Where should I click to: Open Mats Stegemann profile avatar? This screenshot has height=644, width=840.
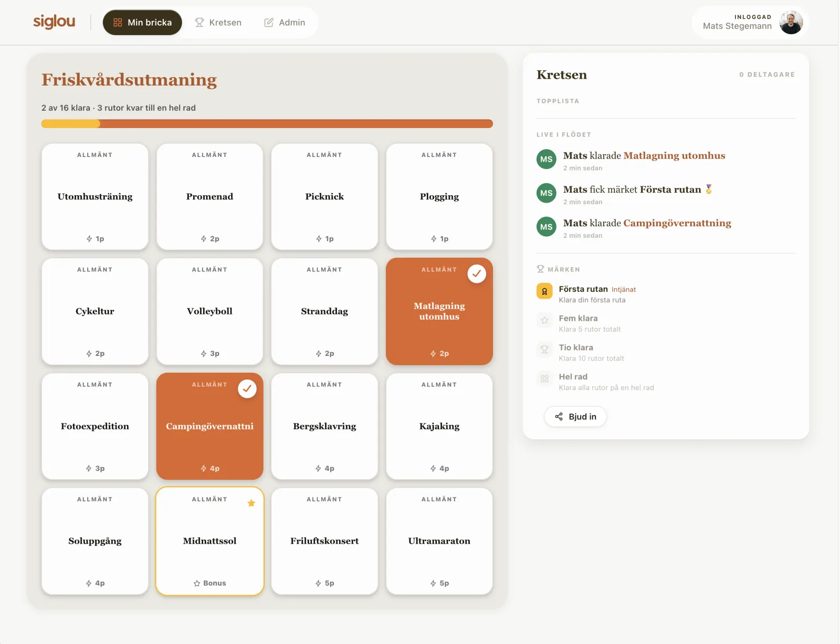(791, 23)
